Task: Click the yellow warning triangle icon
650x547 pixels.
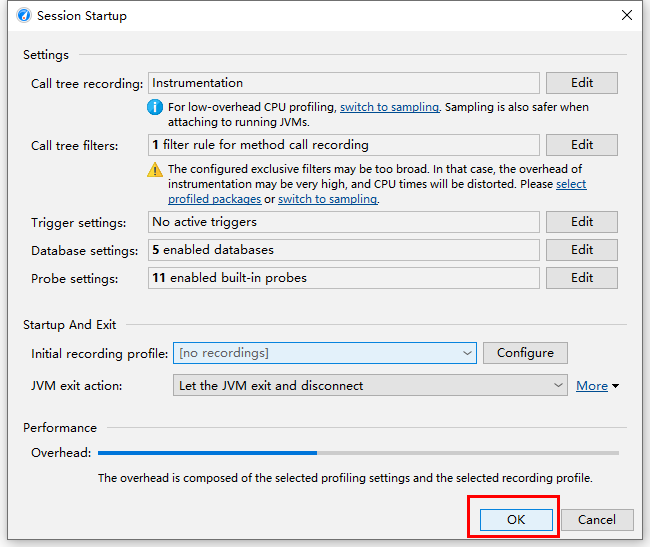Action: click(x=155, y=169)
